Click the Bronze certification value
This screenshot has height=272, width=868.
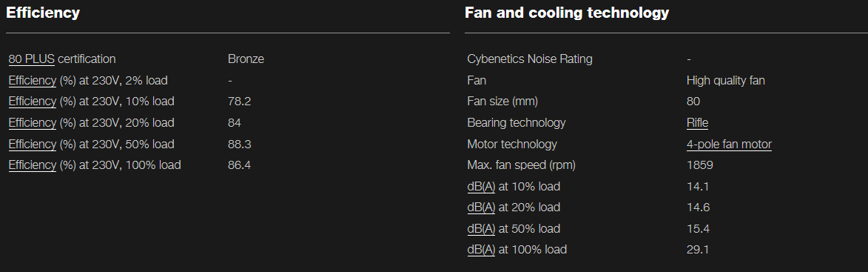pyautogui.click(x=246, y=59)
